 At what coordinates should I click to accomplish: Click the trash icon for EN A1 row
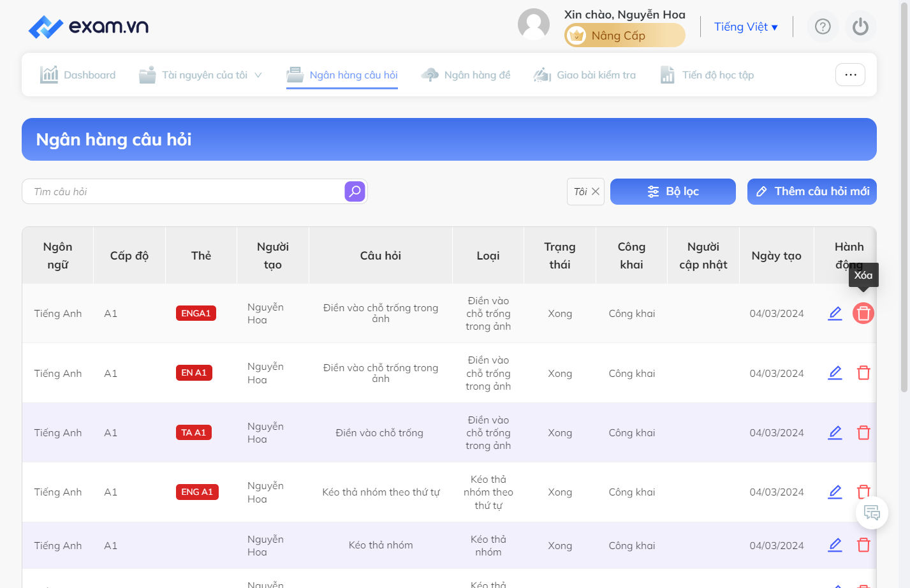tap(863, 373)
